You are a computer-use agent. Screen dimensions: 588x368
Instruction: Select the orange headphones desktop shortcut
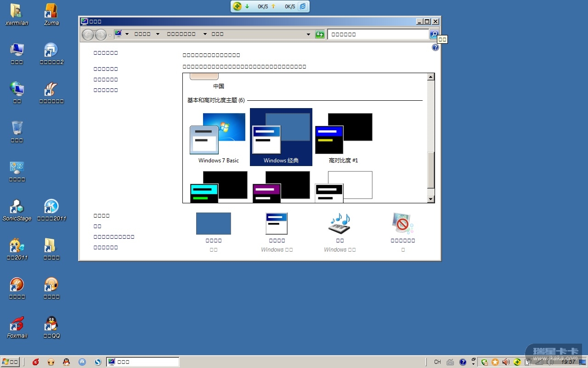(51, 288)
